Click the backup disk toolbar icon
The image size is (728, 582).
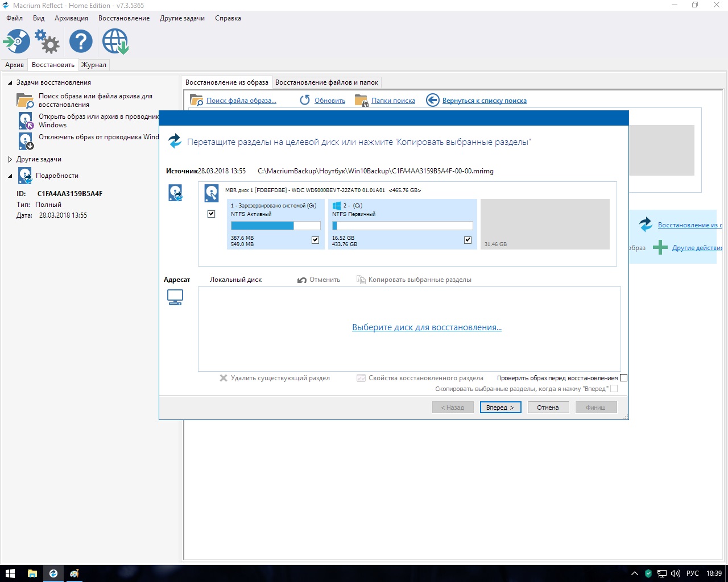coord(16,41)
